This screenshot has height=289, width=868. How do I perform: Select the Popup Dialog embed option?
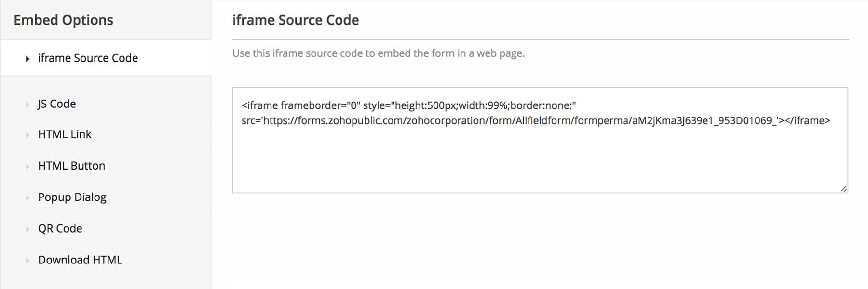[72, 197]
